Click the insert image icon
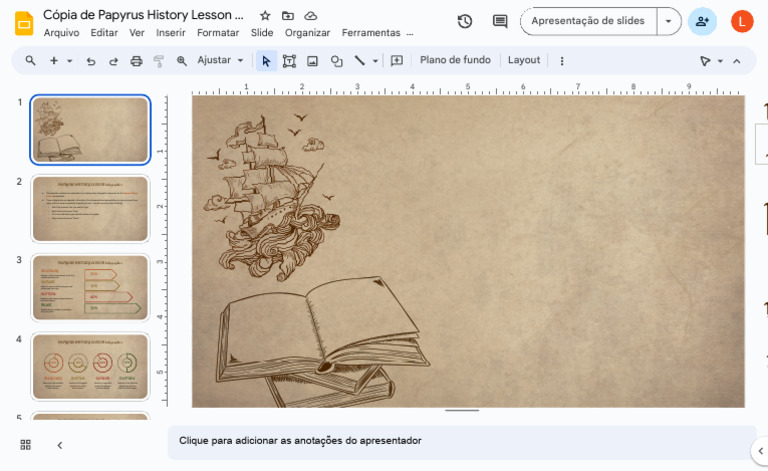The width and height of the screenshot is (768, 471). 312,61
